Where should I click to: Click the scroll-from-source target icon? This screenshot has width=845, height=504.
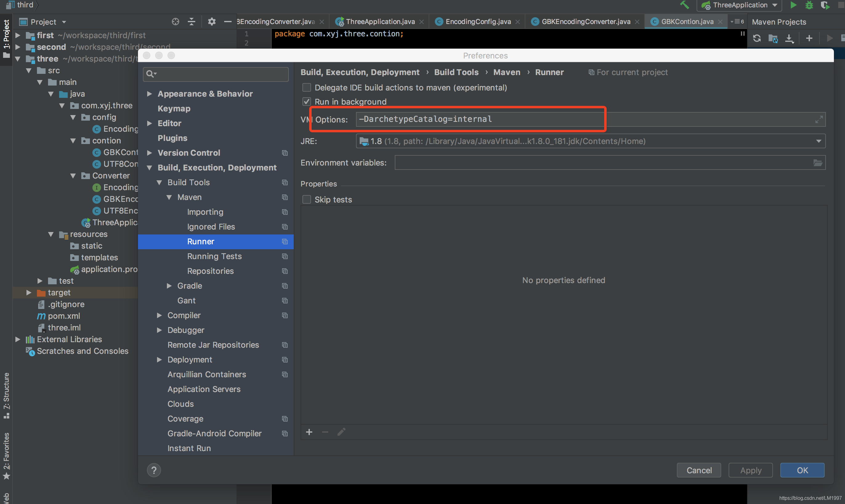pyautogui.click(x=176, y=22)
